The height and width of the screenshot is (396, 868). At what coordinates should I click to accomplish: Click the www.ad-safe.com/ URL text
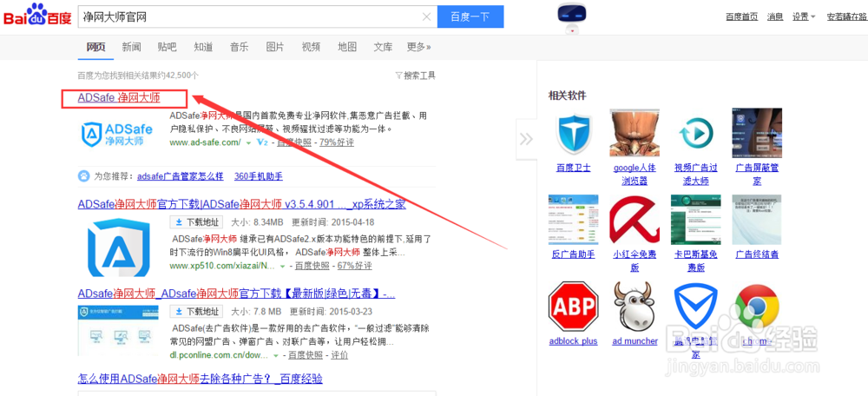pos(206,143)
